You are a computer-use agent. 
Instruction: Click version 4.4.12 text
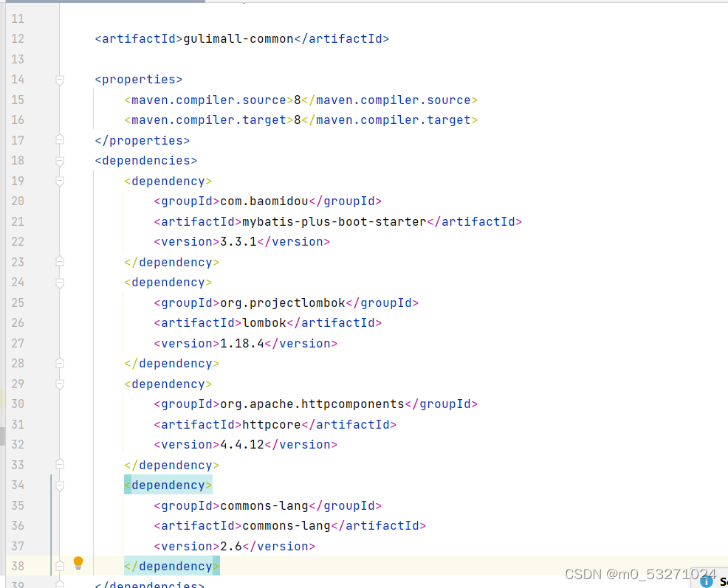coord(242,445)
